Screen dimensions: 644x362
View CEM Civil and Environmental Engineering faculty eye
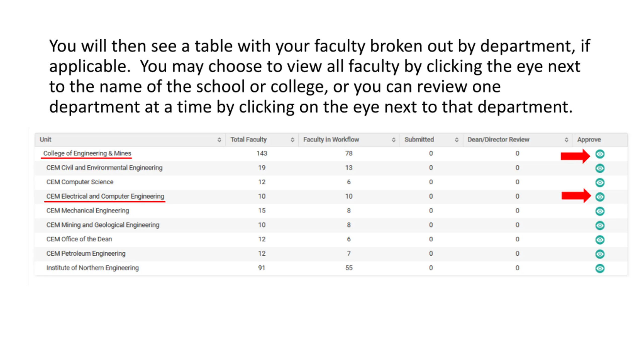(600, 168)
